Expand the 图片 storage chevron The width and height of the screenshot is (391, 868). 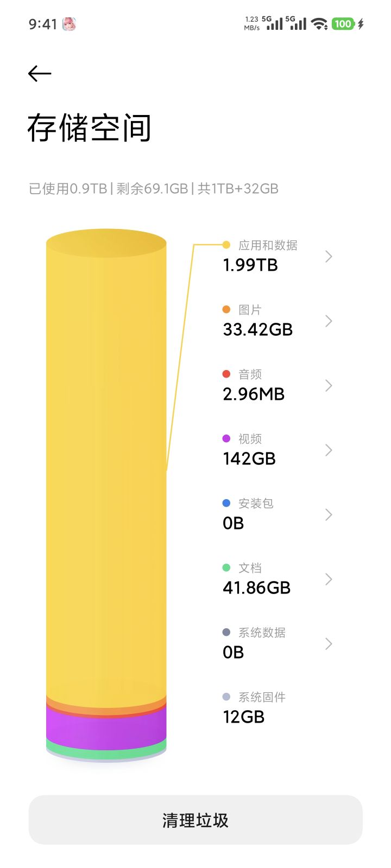click(x=328, y=321)
